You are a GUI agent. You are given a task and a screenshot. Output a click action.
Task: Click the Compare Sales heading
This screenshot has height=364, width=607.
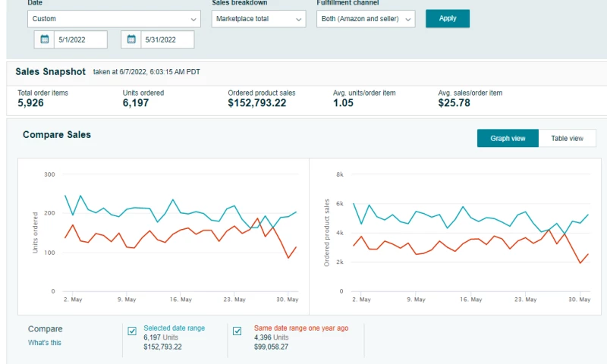point(57,135)
